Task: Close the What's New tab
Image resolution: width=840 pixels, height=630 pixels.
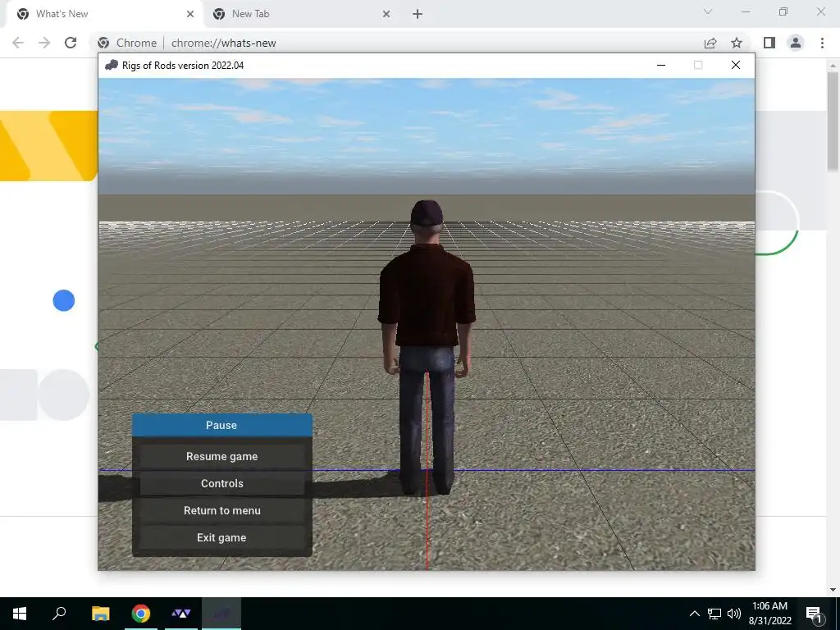Action: pos(190,14)
